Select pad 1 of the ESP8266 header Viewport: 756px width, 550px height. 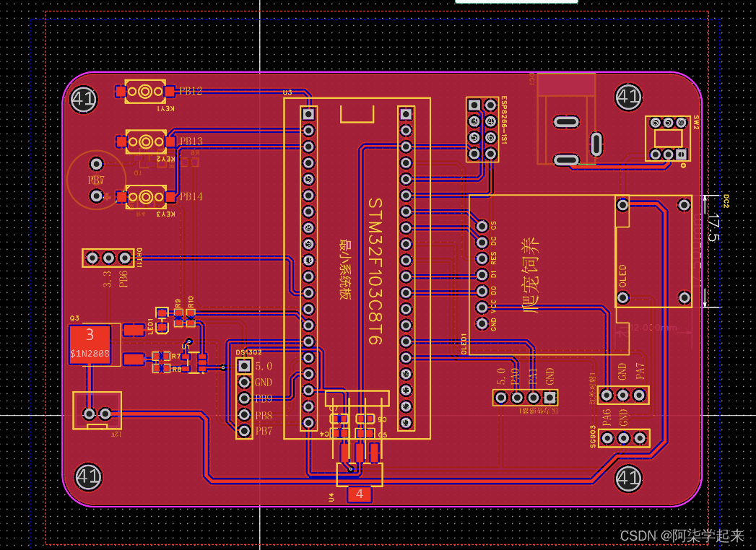(x=474, y=105)
